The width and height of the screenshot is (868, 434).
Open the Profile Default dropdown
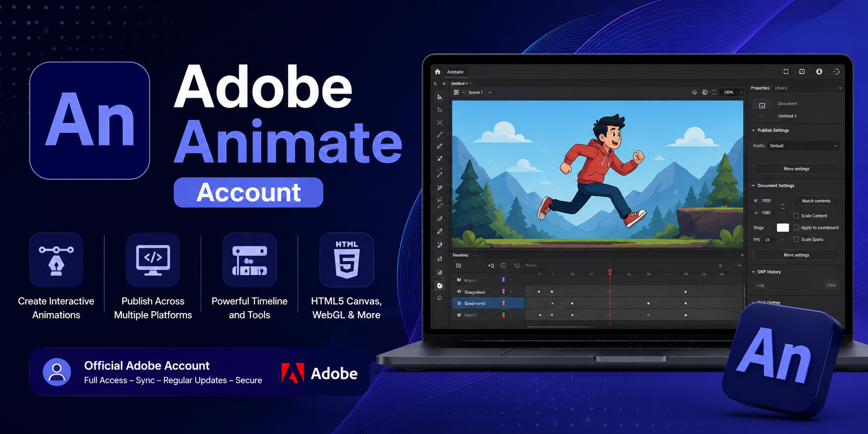point(803,146)
